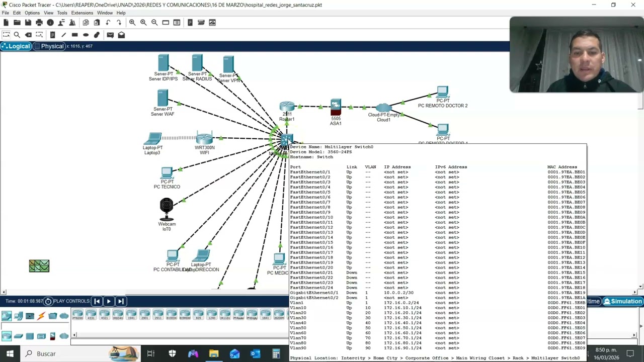Image resolution: width=644 pixels, height=362 pixels.
Task: Choose the Select tool in second toolbar
Action: click(6, 35)
